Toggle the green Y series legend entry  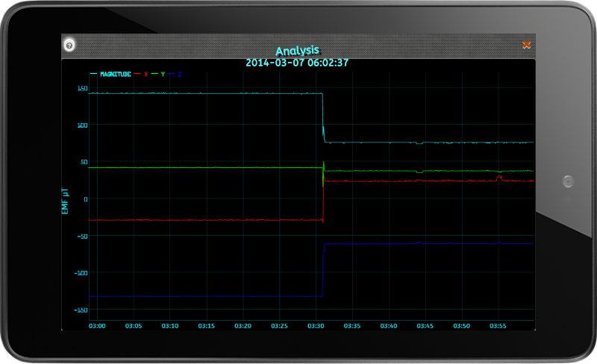(x=158, y=74)
